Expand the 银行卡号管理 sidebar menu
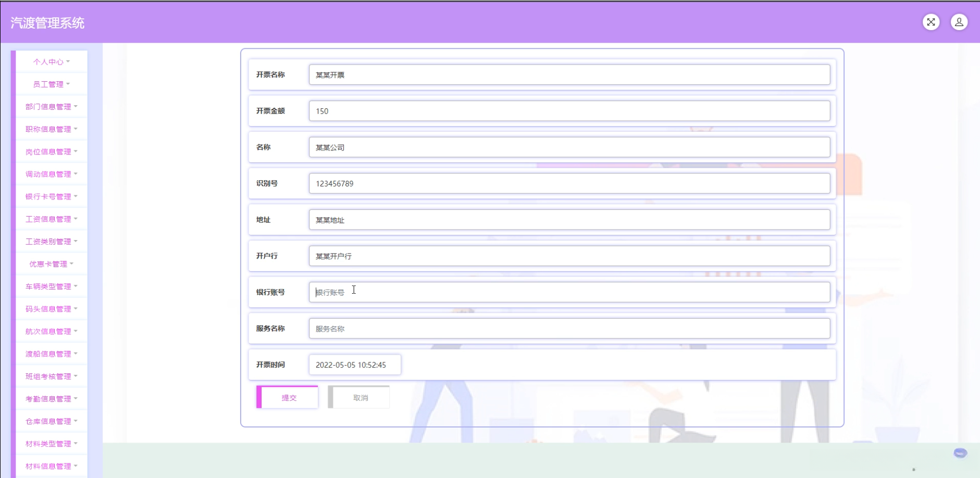The height and width of the screenshot is (478, 980). tap(52, 196)
